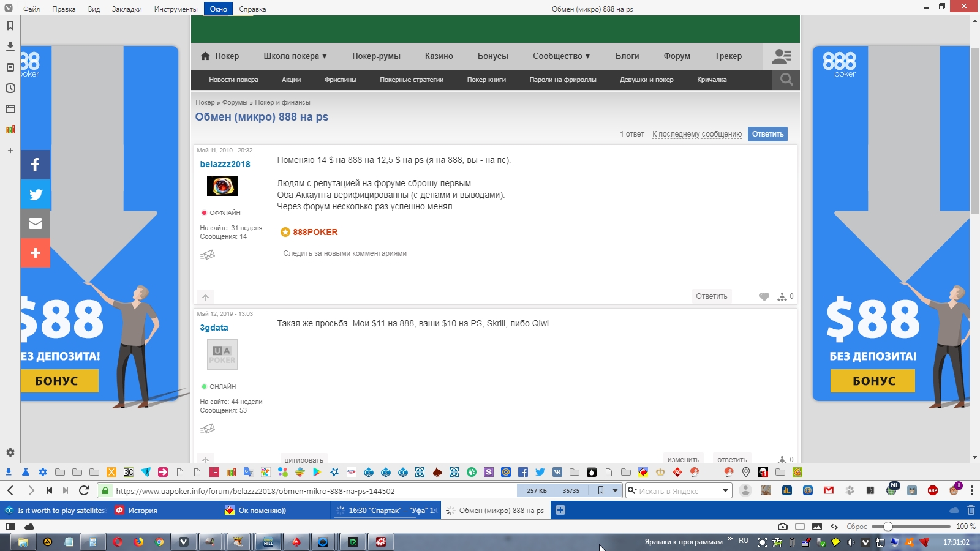The image size is (980, 551).
Task: Click the URL address field
Action: click(x=315, y=490)
